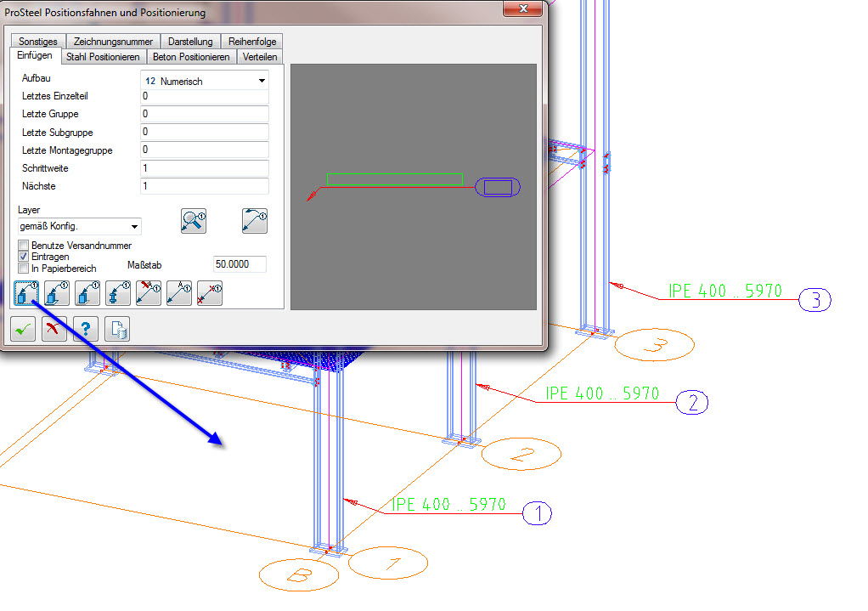Click the orange grid axis bubble 3
868x611 pixels.
pyautogui.click(x=654, y=344)
